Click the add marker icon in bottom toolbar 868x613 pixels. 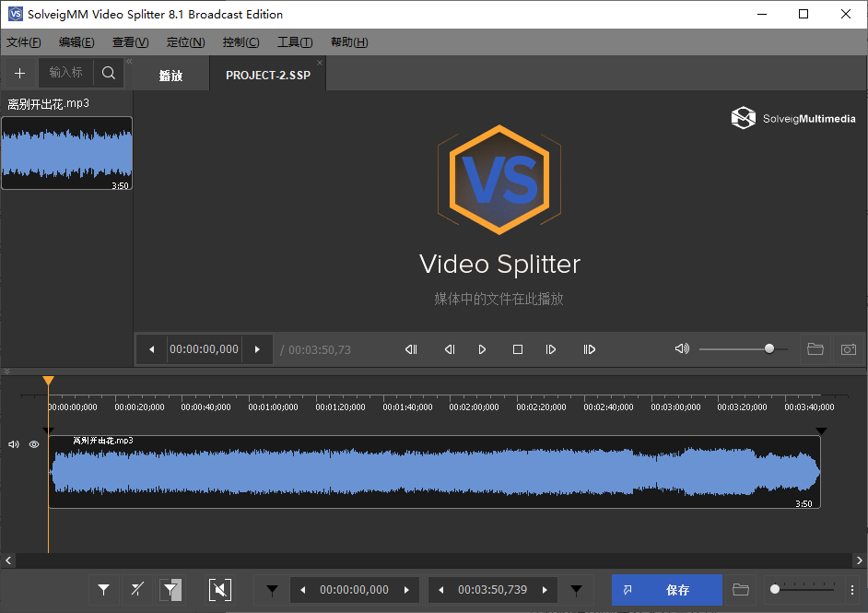104,590
